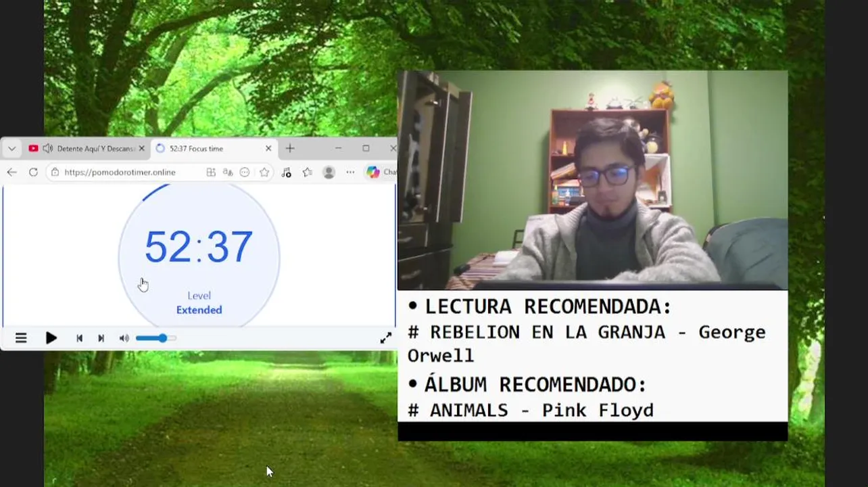The image size is (868, 487).
Task: Click the 52:37 timer display
Action: pyautogui.click(x=199, y=247)
